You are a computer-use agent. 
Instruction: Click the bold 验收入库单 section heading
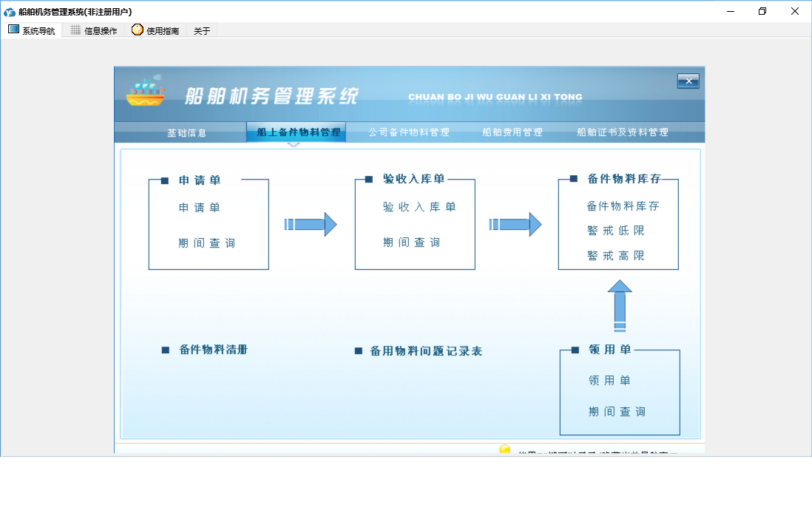tap(414, 179)
